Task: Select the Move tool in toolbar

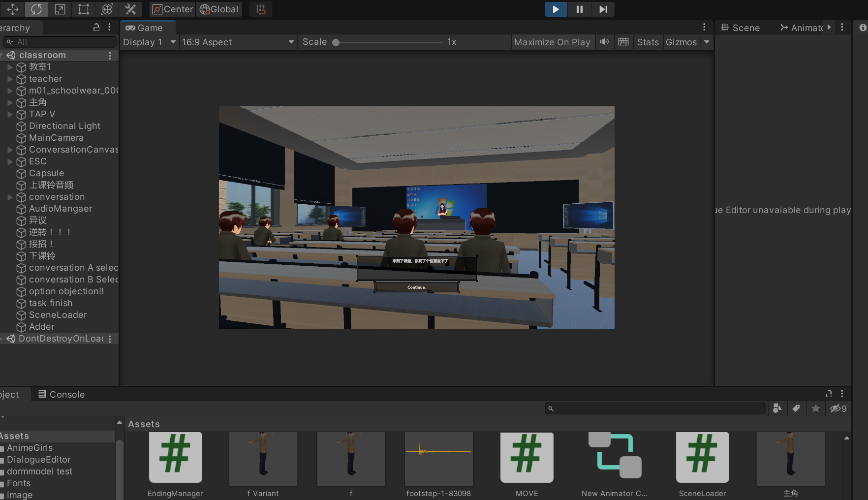Action: 13,9
